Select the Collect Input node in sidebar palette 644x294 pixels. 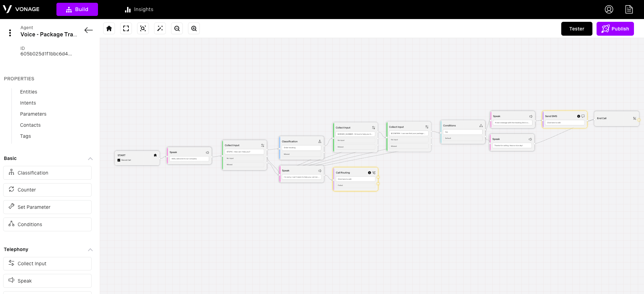47,264
